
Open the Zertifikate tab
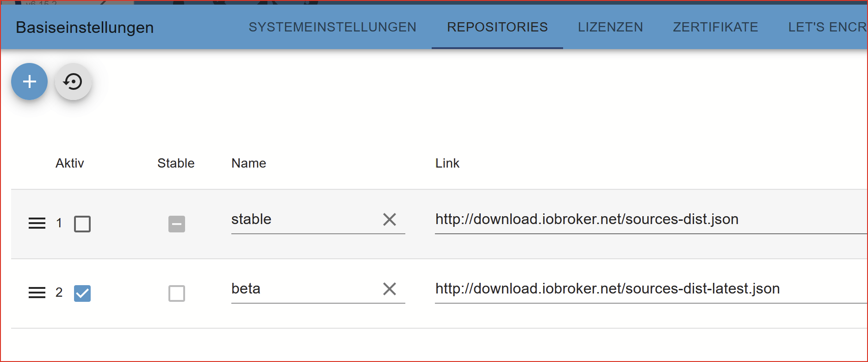tap(715, 27)
